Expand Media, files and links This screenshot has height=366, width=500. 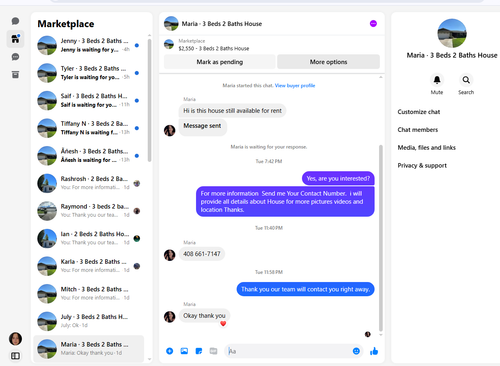[427, 148]
